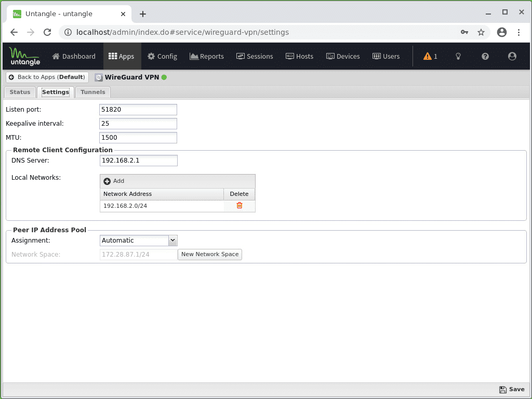The image size is (532, 399).
Task: Switch to the Status tab
Action: pyautogui.click(x=20, y=92)
